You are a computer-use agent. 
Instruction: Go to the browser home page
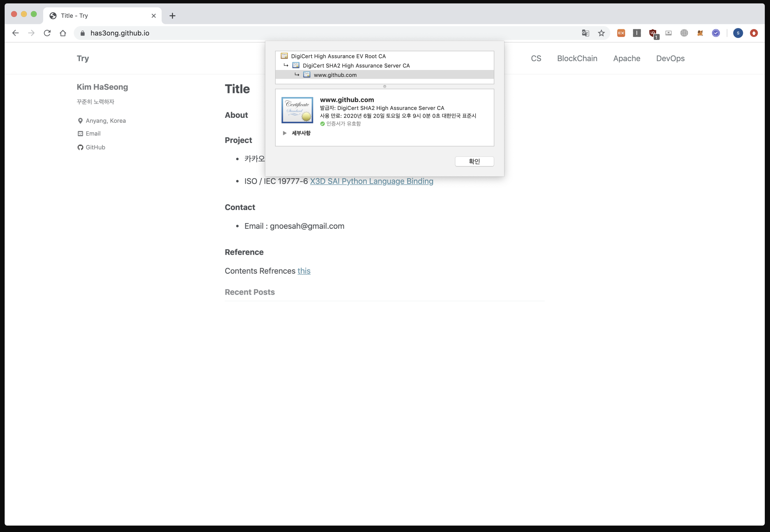point(63,33)
